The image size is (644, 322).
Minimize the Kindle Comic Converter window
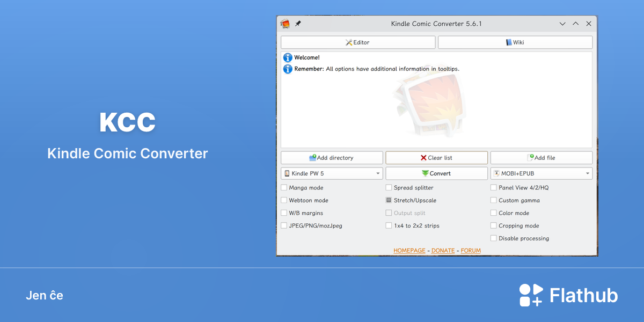562,24
